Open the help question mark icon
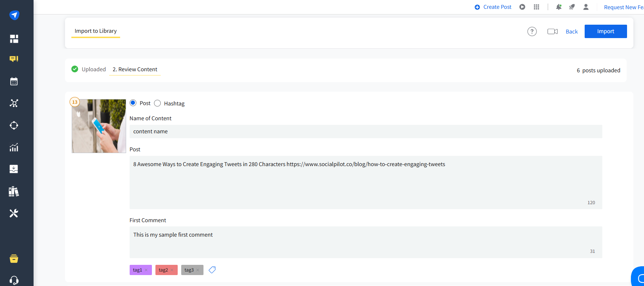This screenshot has width=644, height=286. (x=532, y=31)
